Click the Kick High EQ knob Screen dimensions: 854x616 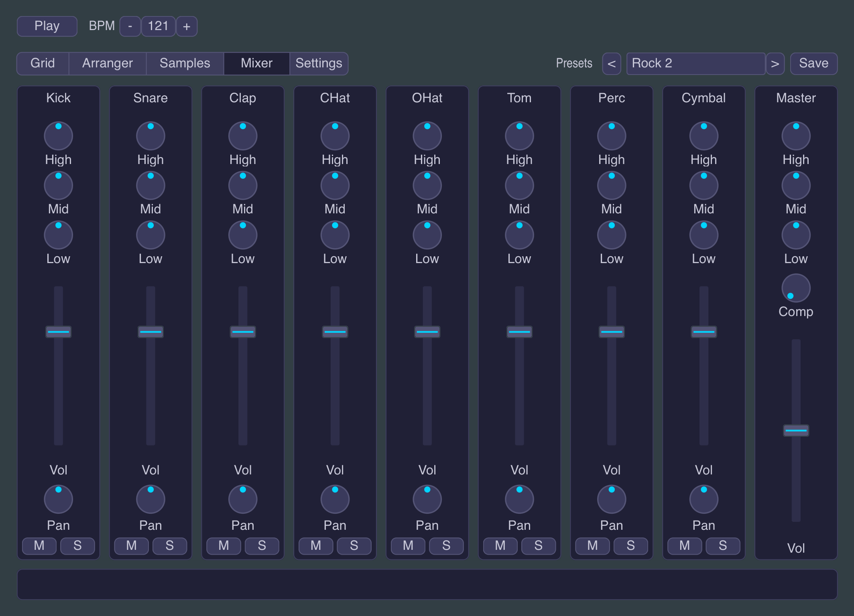click(x=58, y=136)
